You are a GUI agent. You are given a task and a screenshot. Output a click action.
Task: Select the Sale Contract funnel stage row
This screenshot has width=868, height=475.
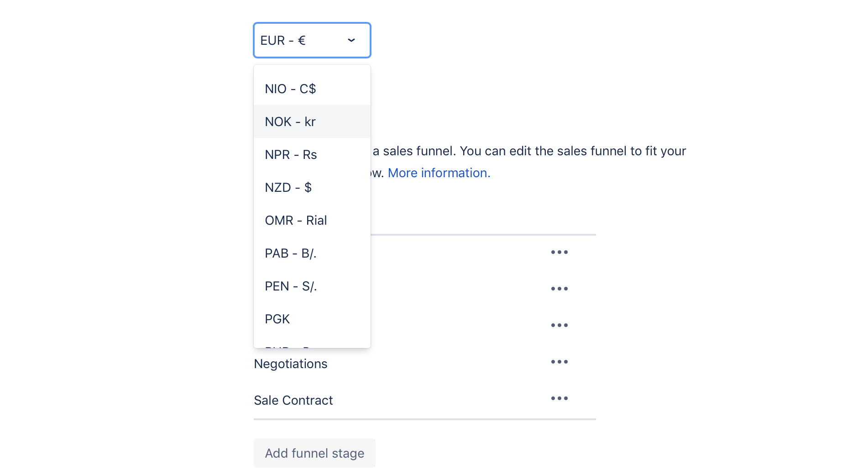425,400
